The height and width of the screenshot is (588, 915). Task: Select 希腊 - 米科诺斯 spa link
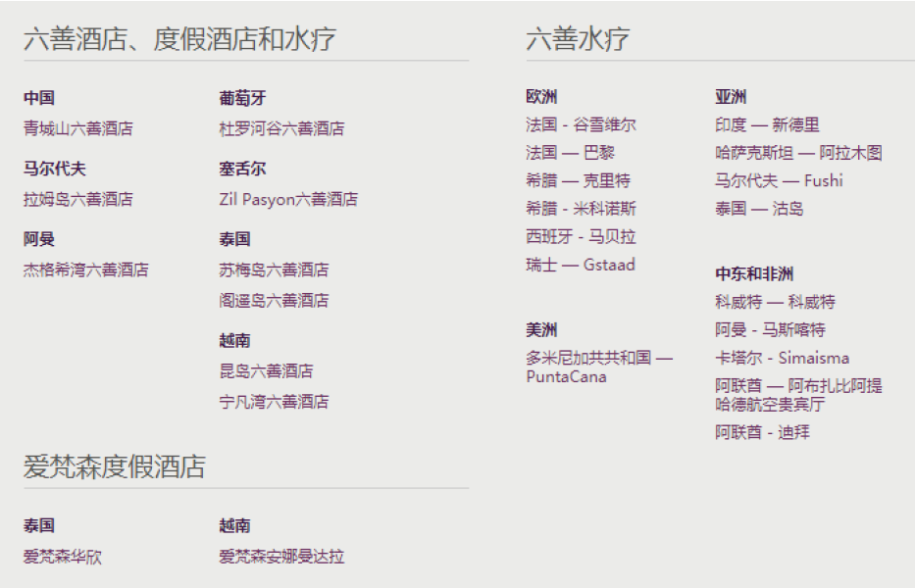(x=581, y=209)
